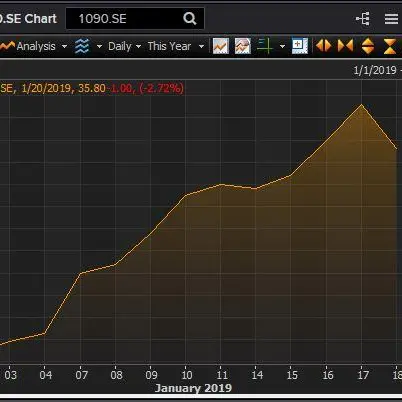The width and height of the screenshot is (402, 402).
Task: Click the blue wave chart style icon
Action: tap(82, 46)
